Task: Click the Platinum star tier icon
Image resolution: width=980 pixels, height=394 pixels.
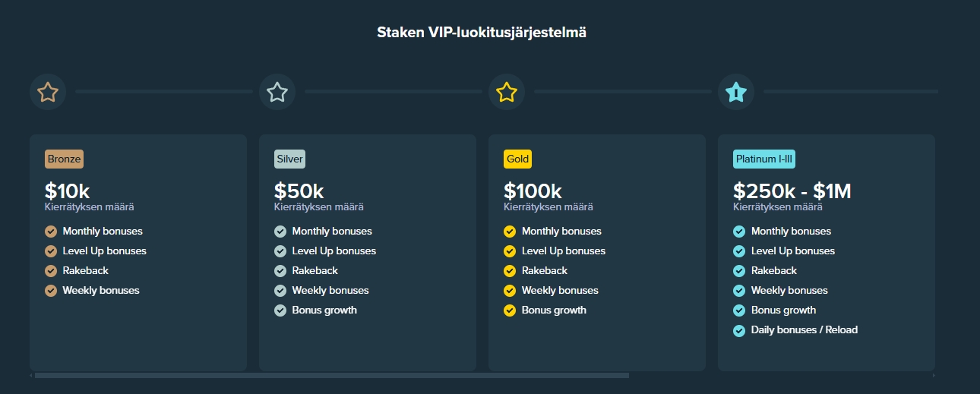Action: point(736,92)
